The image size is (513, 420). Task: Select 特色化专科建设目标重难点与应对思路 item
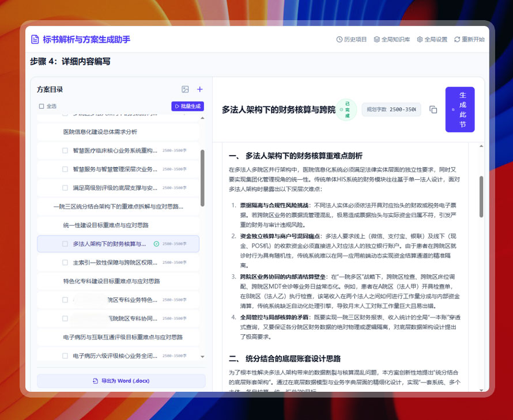[118, 281]
